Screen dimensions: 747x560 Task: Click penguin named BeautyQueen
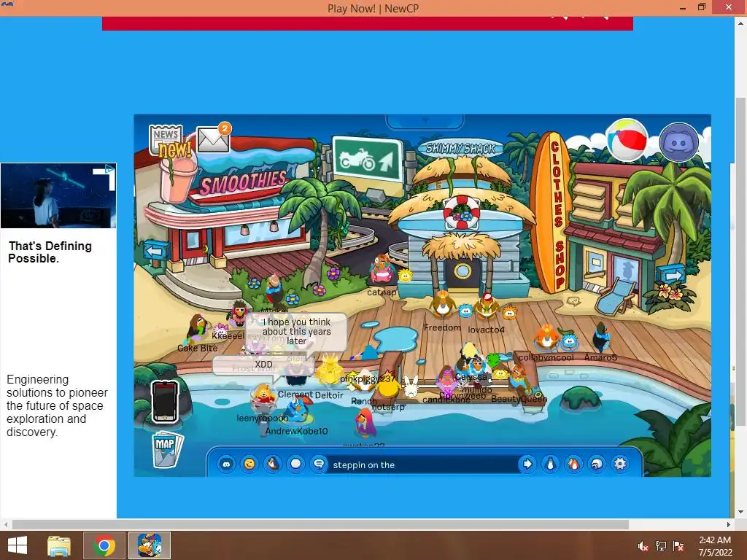pos(518,379)
